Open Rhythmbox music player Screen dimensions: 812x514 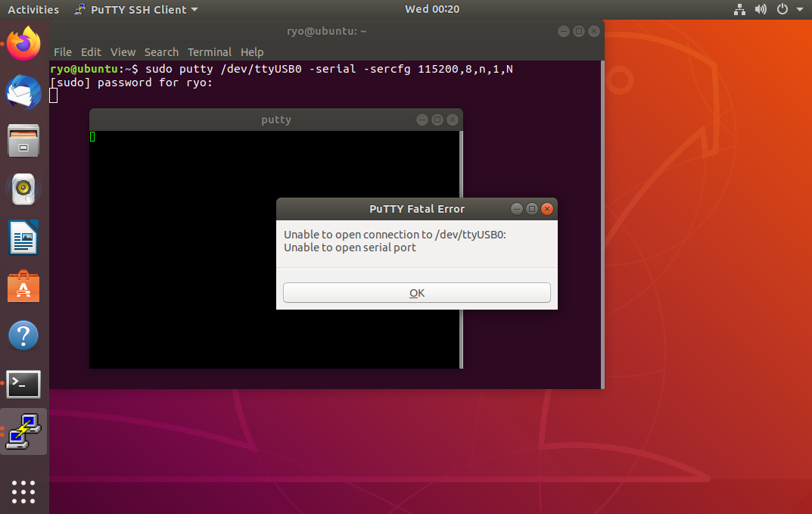23,189
